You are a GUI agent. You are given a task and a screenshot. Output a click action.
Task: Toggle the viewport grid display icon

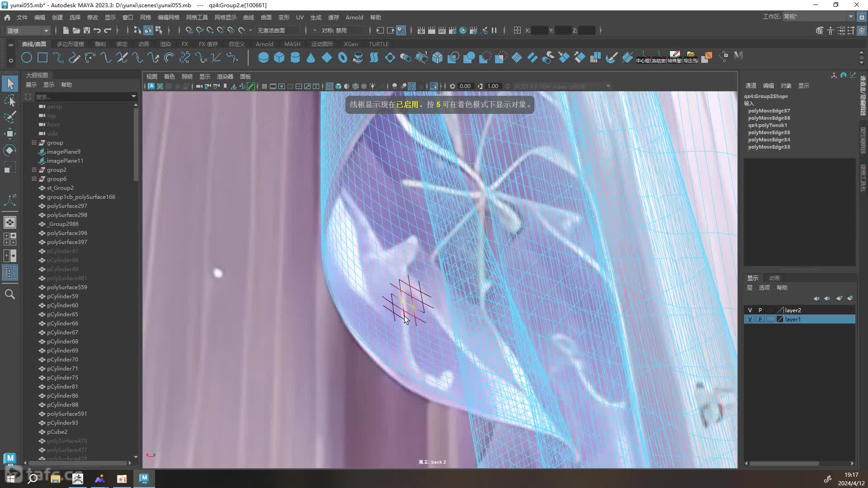[x=264, y=86]
